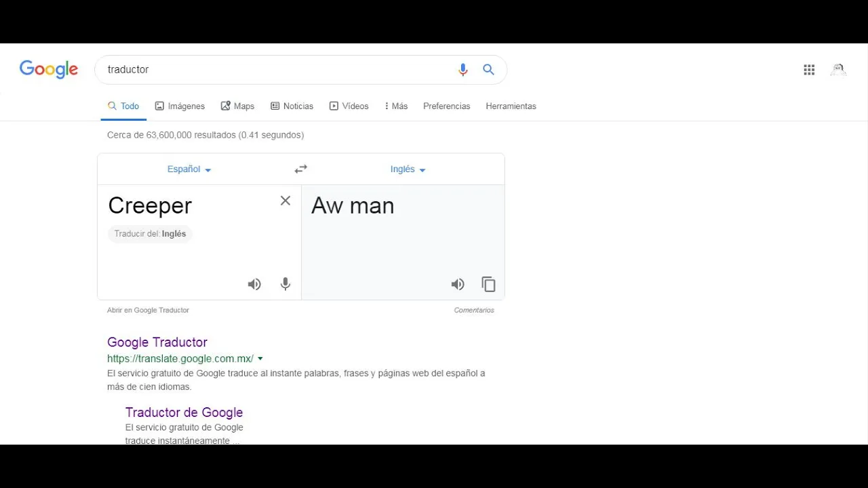
Task: Click the Comentarios feedback link
Action: (x=474, y=310)
